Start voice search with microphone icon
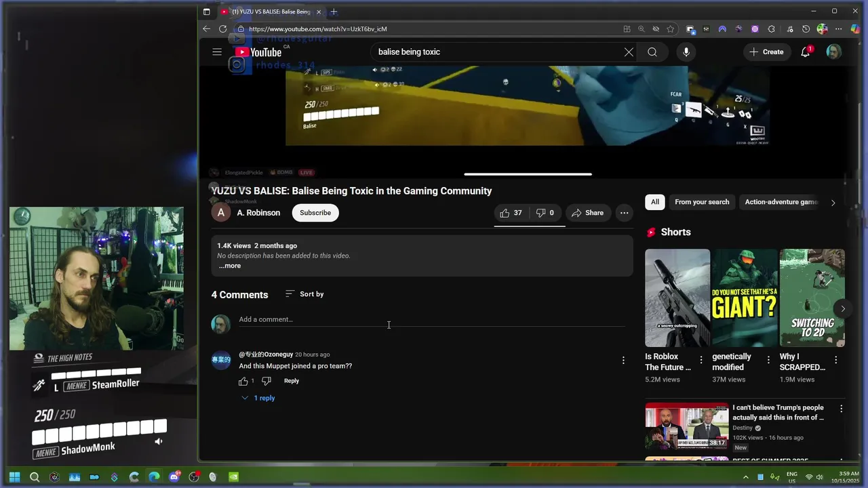Image resolution: width=868 pixels, height=488 pixels. coord(686,52)
